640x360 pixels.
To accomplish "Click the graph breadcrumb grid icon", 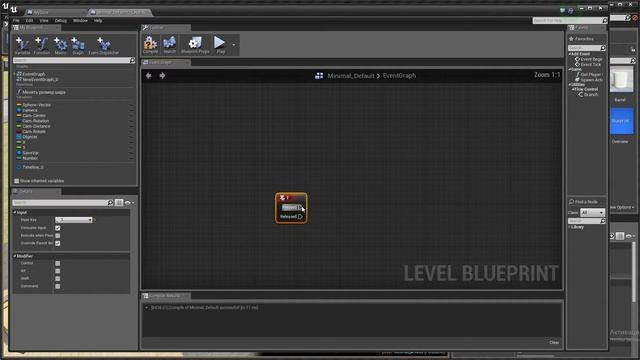I will 319,76.
